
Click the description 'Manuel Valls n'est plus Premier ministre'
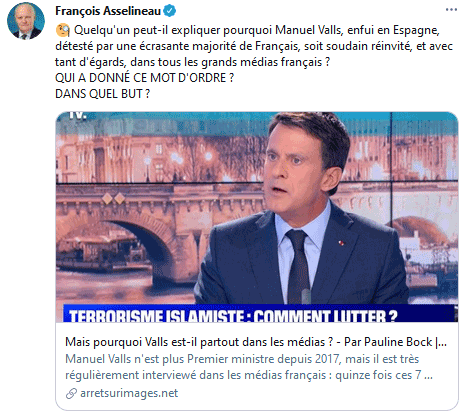click(249, 367)
